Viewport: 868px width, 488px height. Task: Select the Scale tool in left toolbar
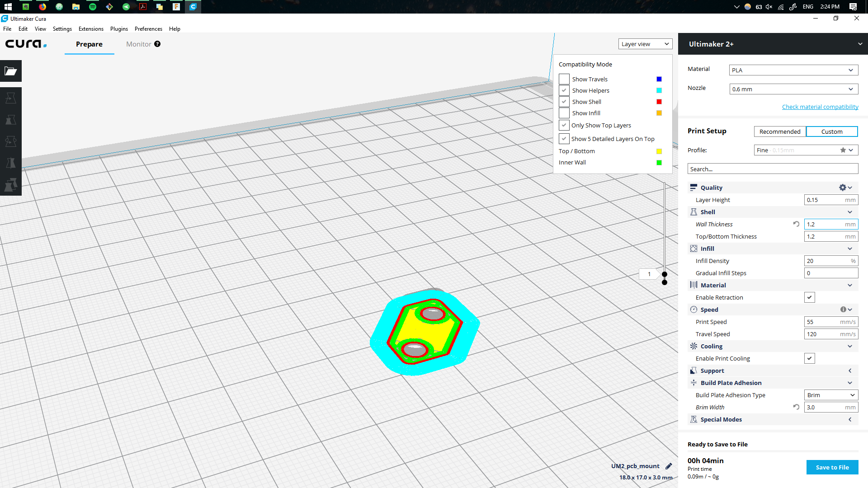point(11,120)
